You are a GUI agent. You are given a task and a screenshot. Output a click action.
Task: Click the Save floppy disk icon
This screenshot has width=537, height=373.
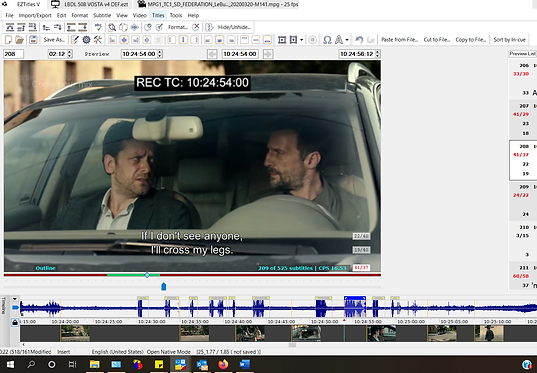33,40
